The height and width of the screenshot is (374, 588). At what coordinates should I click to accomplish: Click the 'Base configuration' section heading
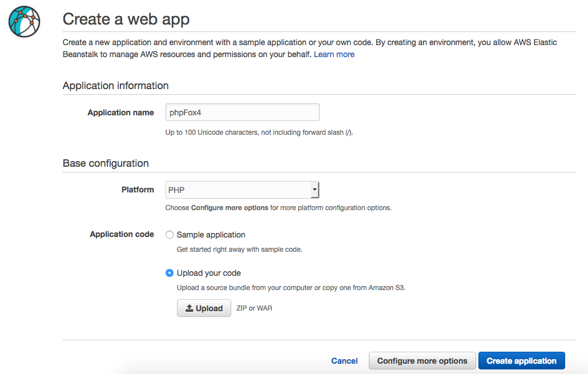106,163
